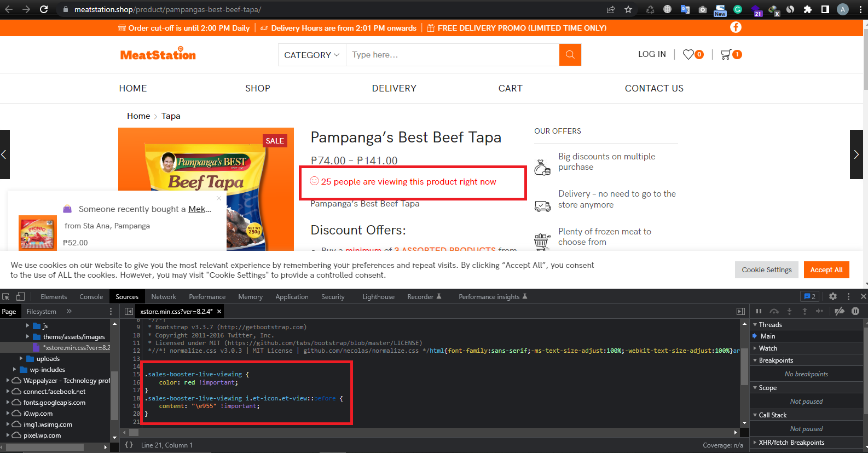Expand the uploads folder
This screenshot has height=453, width=868.
21,358
